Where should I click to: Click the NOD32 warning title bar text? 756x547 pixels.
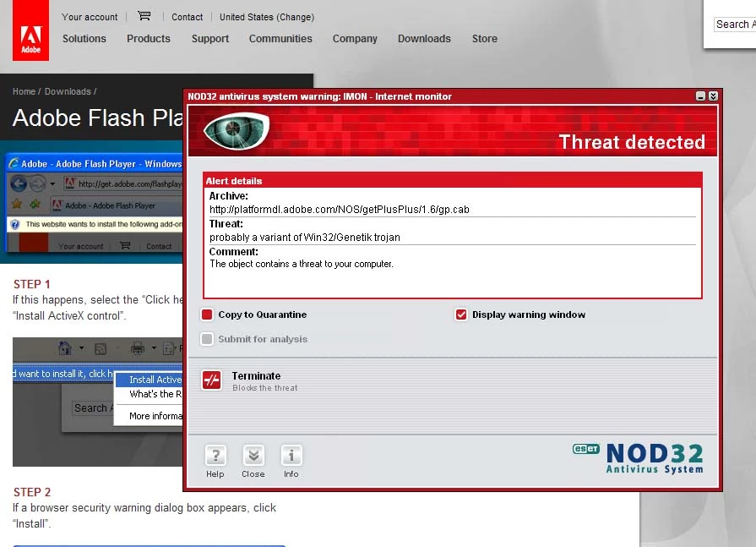[x=319, y=96]
